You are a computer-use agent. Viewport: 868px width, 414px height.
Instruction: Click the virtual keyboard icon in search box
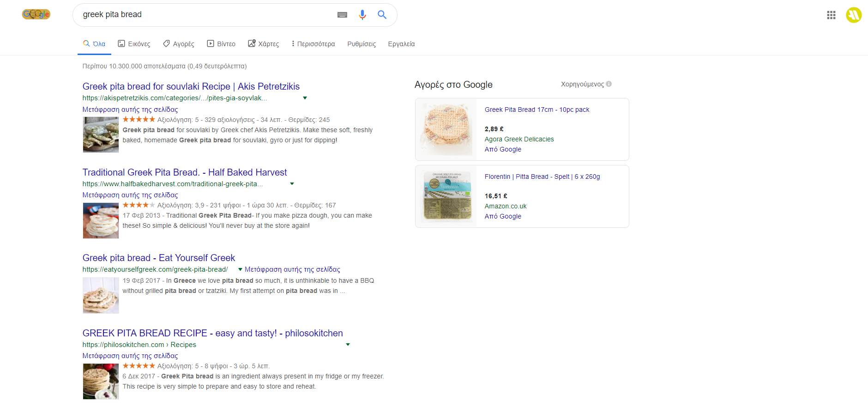tap(342, 15)
